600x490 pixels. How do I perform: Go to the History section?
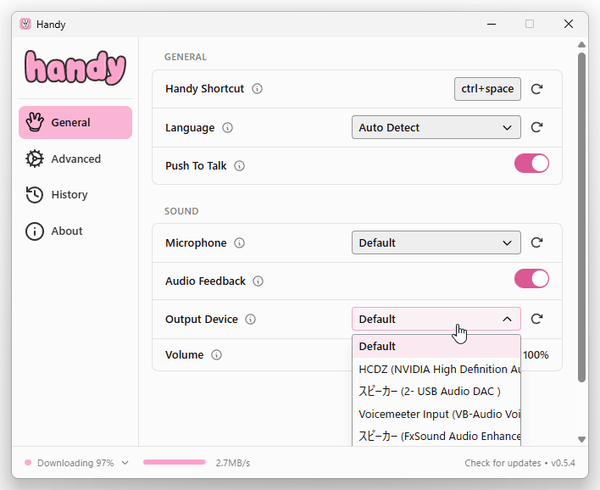point(69,195)
